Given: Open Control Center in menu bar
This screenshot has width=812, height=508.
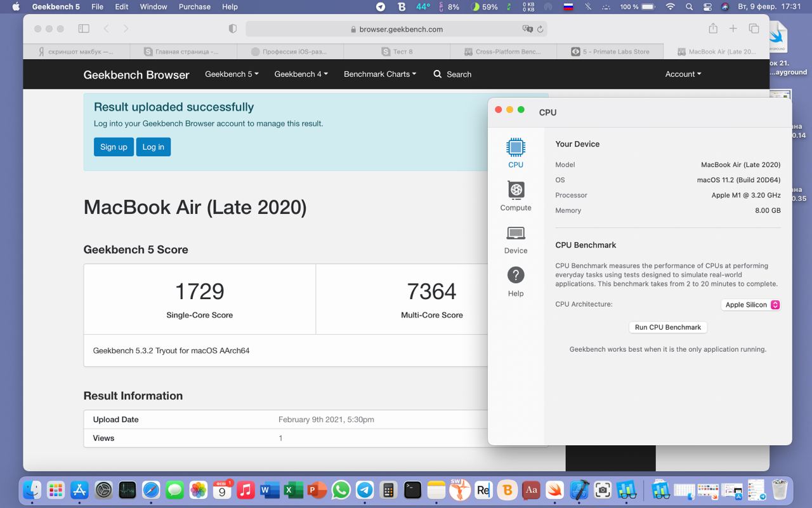Looking at the screenshot, I should [x=707, y=7].
